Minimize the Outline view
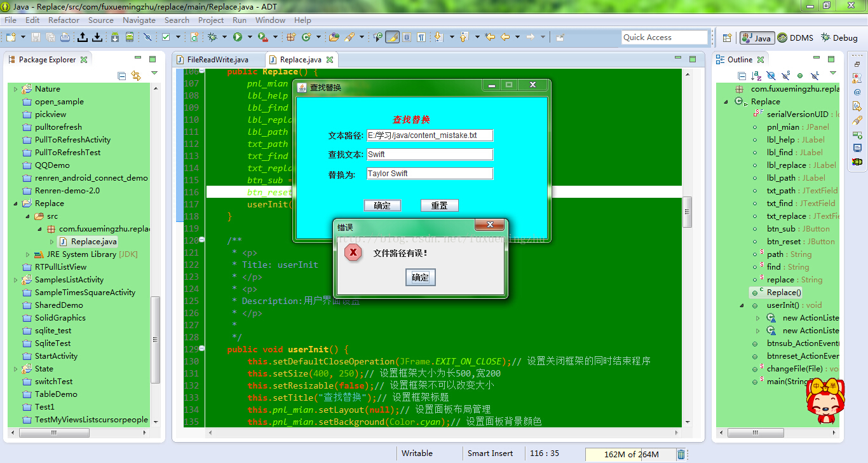Screen dimensions: 868x463 [817, 58]
